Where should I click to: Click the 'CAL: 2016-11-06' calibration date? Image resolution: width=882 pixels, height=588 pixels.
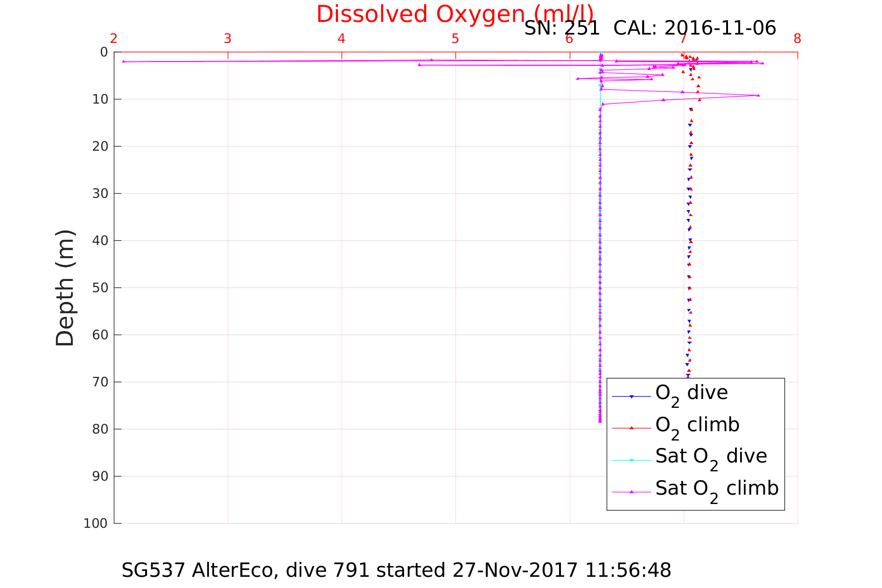pos(694,28)
